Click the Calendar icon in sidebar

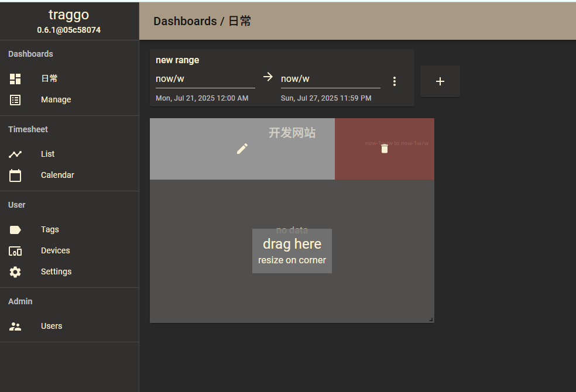click(15, 175)
